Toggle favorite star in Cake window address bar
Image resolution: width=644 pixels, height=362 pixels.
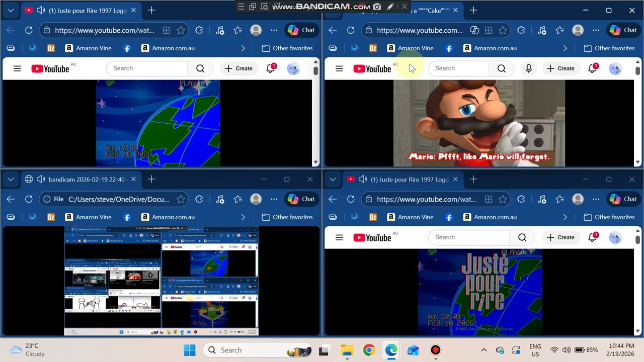[x=503, y=30]
